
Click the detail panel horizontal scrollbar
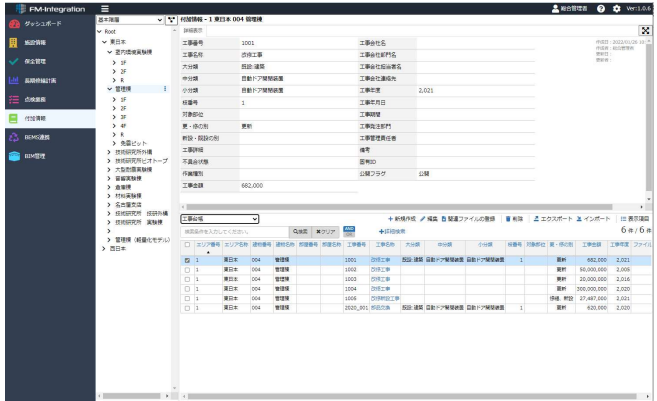click(399, 207)
